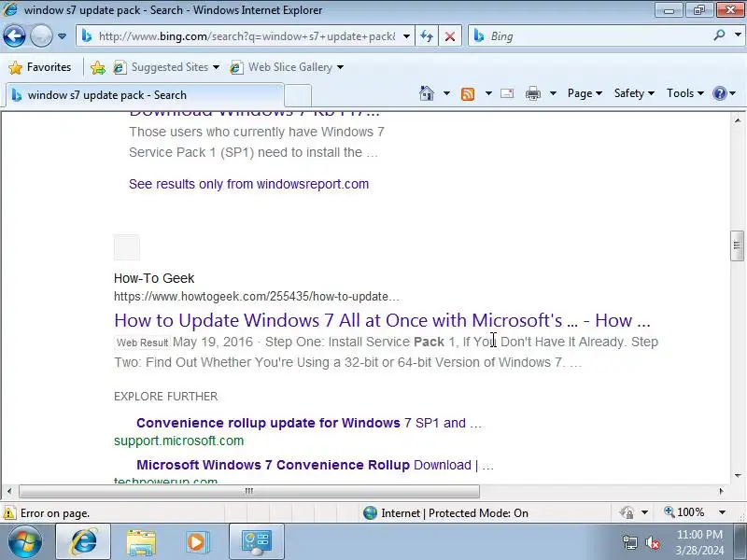Open a new blank tab
The image size is (747, 560).
point(298,95)
